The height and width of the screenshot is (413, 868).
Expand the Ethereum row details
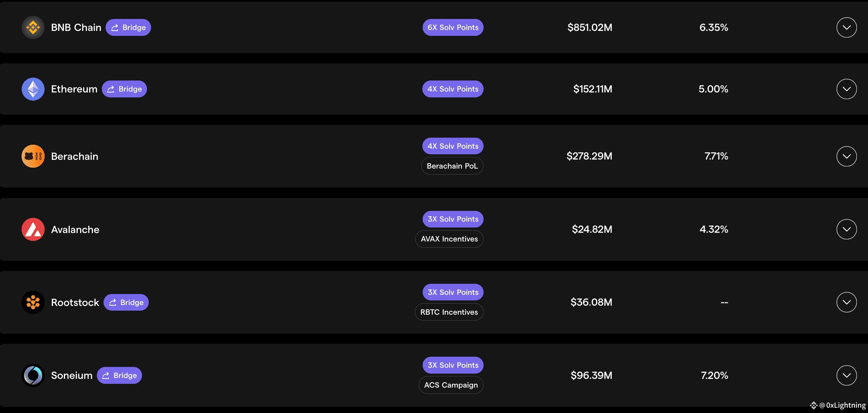[x=846, y=89]
